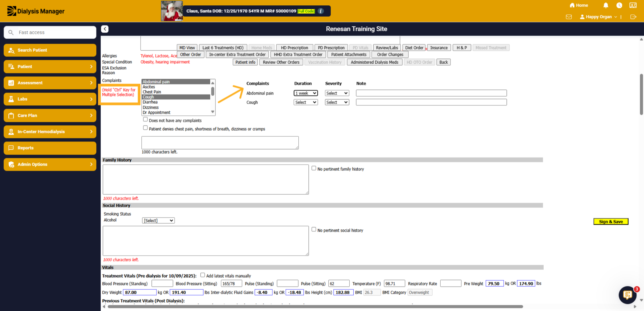The width and height of the screenshot is (644, 311).
Task: Click the Reports sidebar icon
Action: 11,148
